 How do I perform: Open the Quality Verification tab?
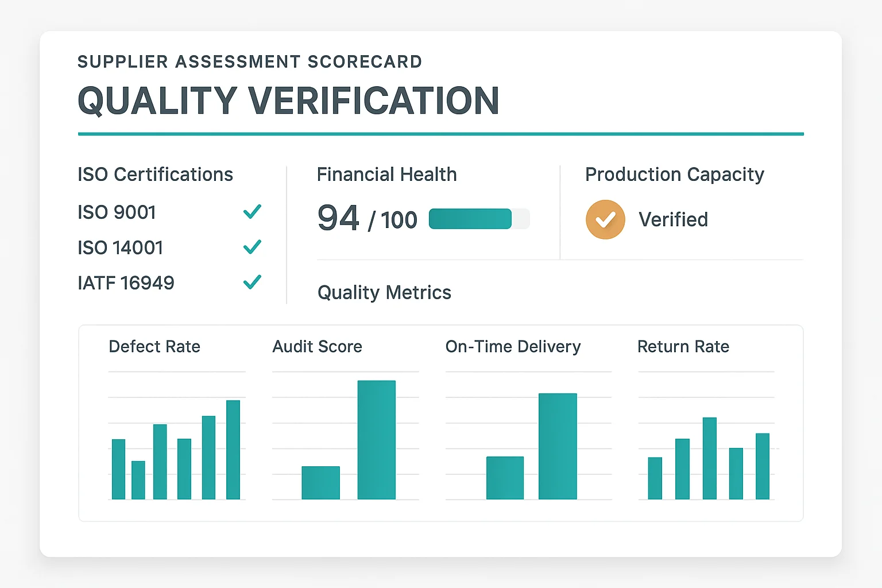coord(288,100)
